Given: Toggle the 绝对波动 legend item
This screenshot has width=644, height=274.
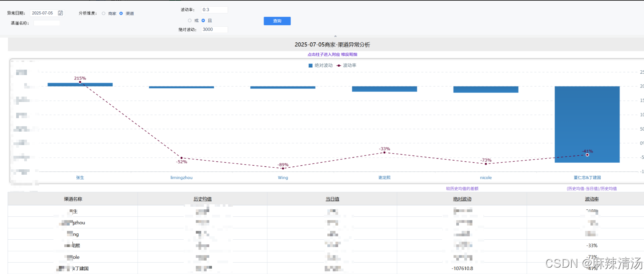Looking at the screenshot, I should [x=321, y=65].
